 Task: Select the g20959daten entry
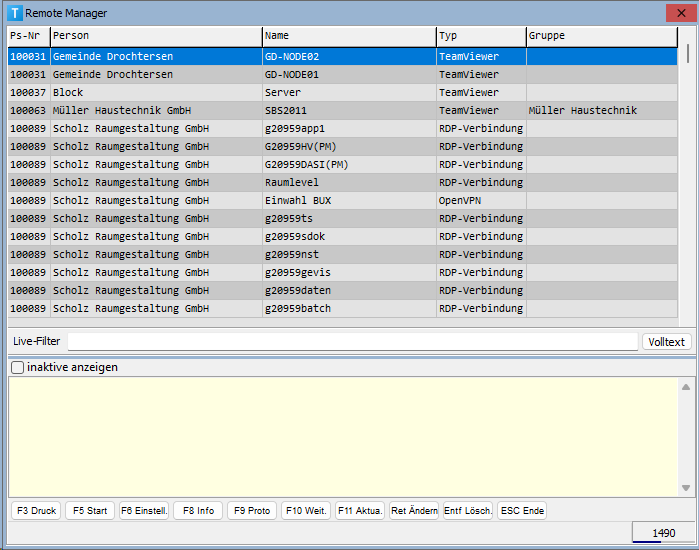[x=342, y=290]
